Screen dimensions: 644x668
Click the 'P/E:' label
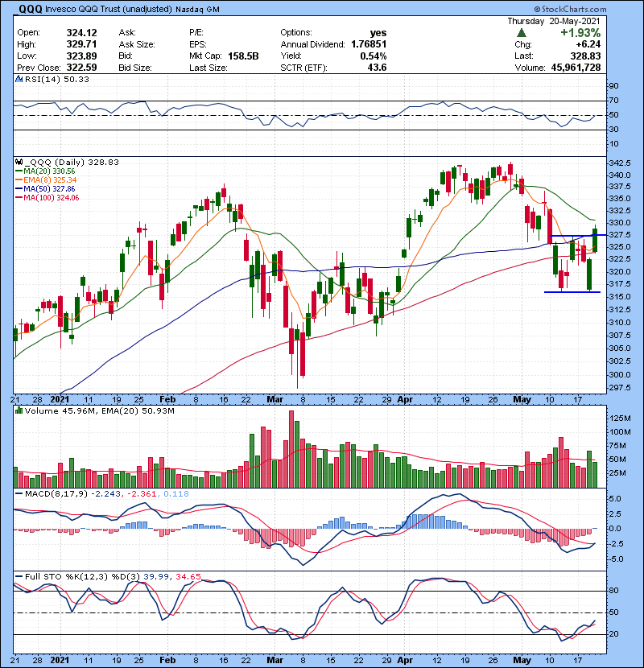click(196, 33)
